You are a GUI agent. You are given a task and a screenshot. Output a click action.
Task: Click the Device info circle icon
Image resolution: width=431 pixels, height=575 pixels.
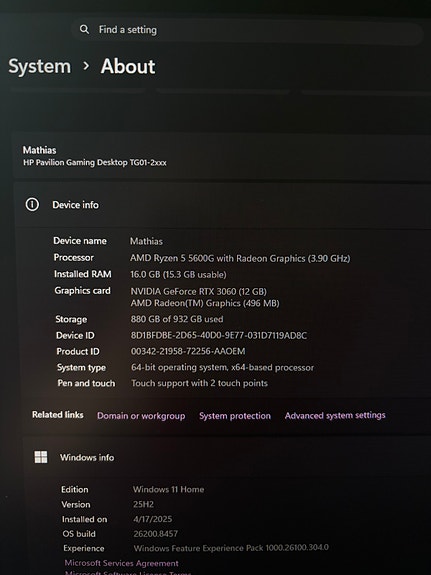click(x=32, y=204)
